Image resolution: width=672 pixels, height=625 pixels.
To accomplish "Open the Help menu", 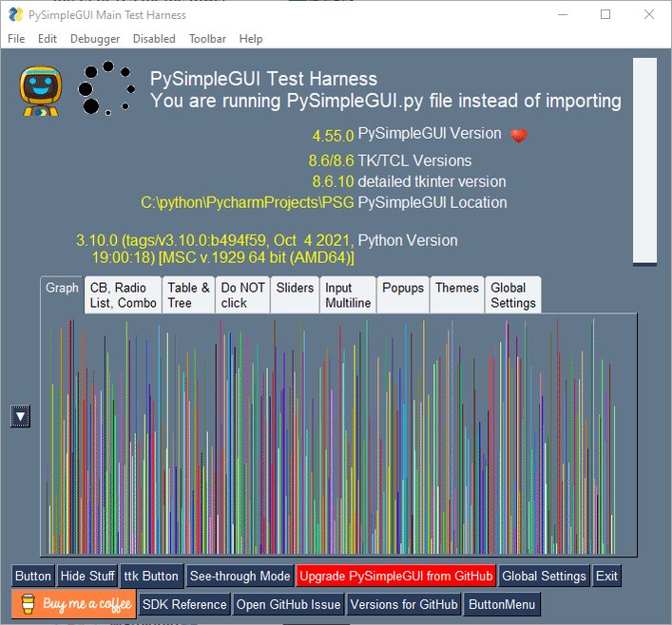I will click(x=251, y=39).
